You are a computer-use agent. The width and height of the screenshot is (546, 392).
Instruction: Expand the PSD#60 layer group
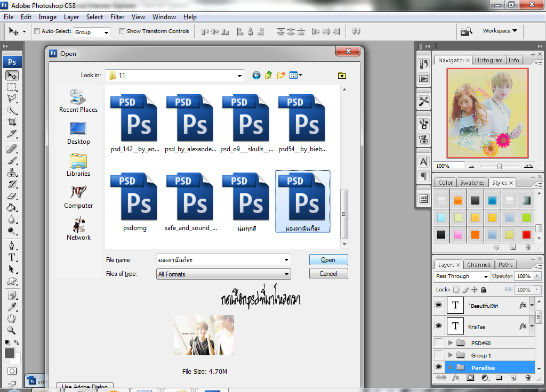click(451, 343)
